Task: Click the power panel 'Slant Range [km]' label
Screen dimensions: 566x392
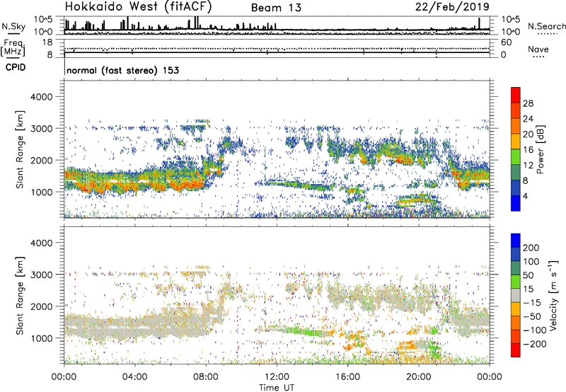Action: pos(20,149)
